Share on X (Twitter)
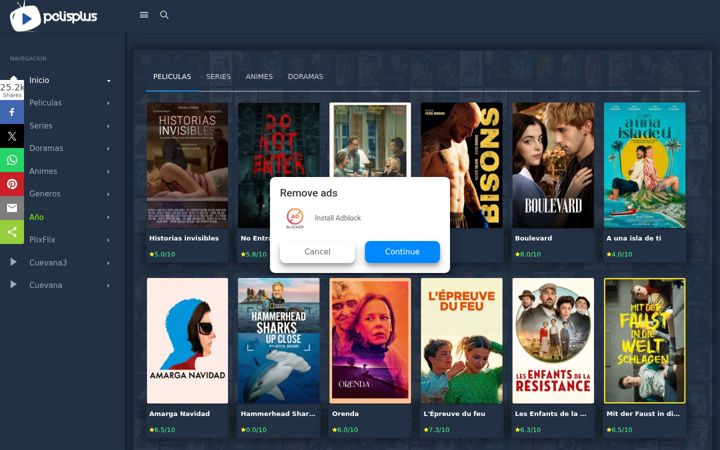This screenshot has height=450, width=720. tap(12, 136)
